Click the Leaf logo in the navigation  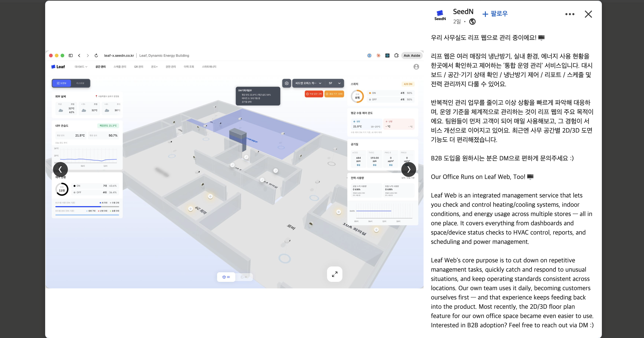(58, 67)
